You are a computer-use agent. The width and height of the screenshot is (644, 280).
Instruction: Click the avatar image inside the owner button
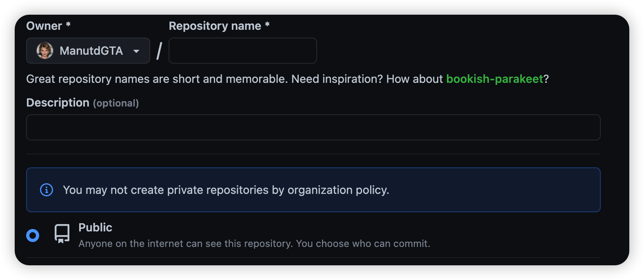click(x=46, y=51)
